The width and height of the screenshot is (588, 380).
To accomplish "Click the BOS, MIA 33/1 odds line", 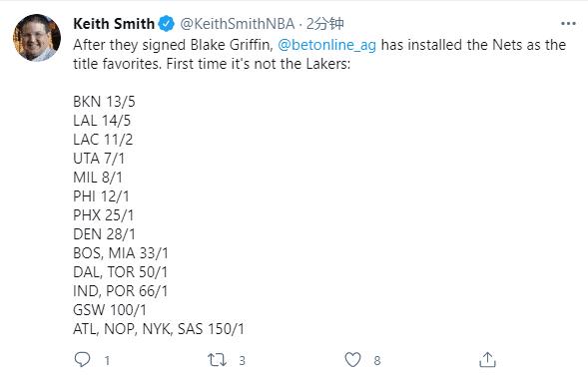I will pyautogui.click(x=121, y=253).
